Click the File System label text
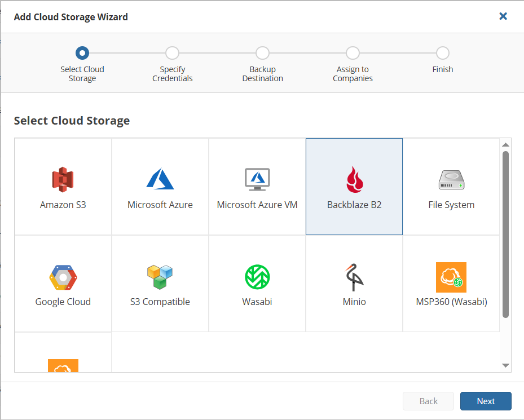Image resolution: width=524 pixels, height=420 pixels. (x=451, y=205)
